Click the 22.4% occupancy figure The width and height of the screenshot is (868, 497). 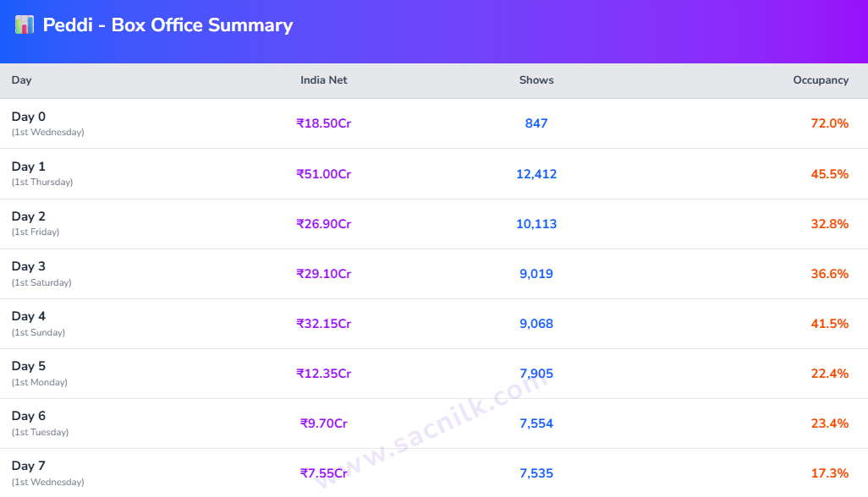click(829, 373)
